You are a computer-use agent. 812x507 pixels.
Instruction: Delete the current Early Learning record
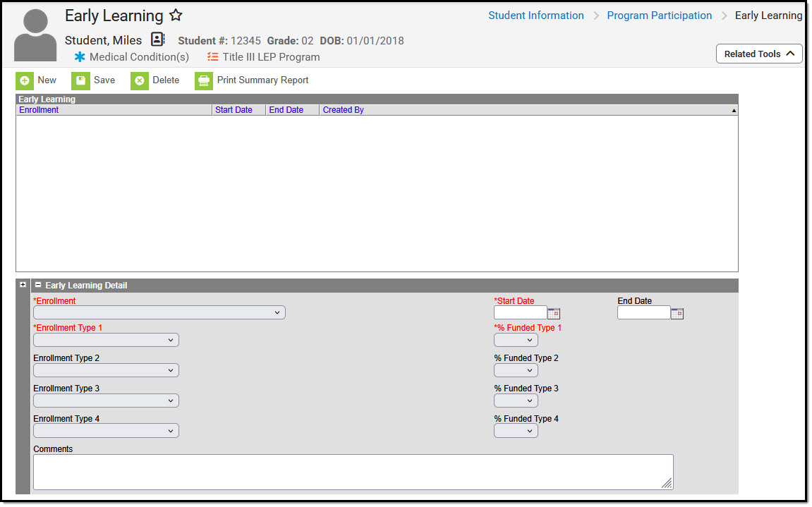coord(156,80)
